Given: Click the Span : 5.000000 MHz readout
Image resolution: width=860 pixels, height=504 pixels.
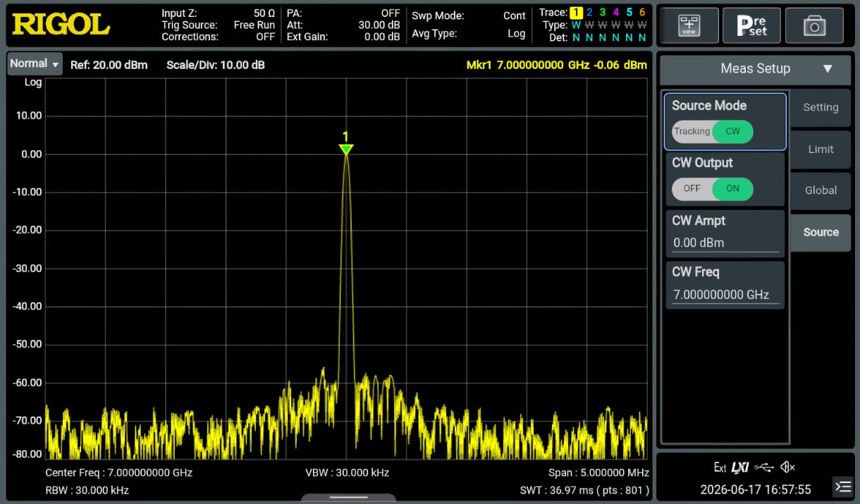Looking at the screenshot, I should (598, 472).
